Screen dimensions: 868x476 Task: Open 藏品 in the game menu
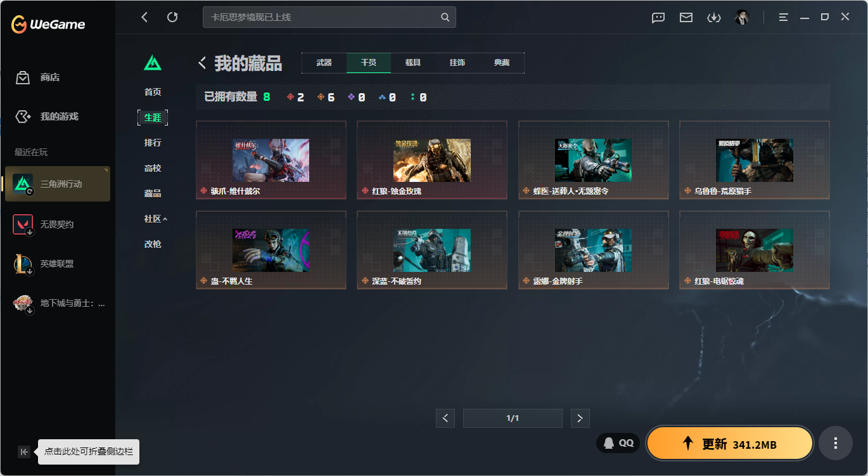click(x=153, y=193)
